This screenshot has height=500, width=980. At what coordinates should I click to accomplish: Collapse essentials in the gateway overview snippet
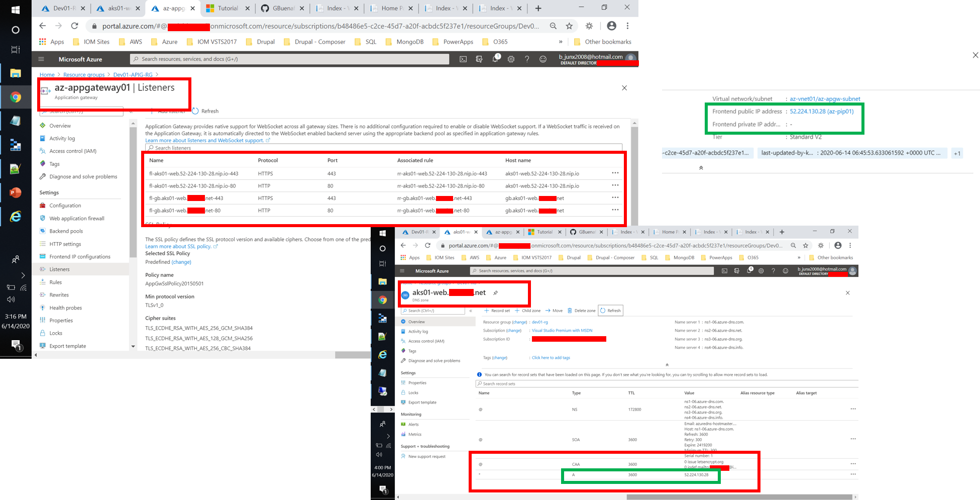701,168
